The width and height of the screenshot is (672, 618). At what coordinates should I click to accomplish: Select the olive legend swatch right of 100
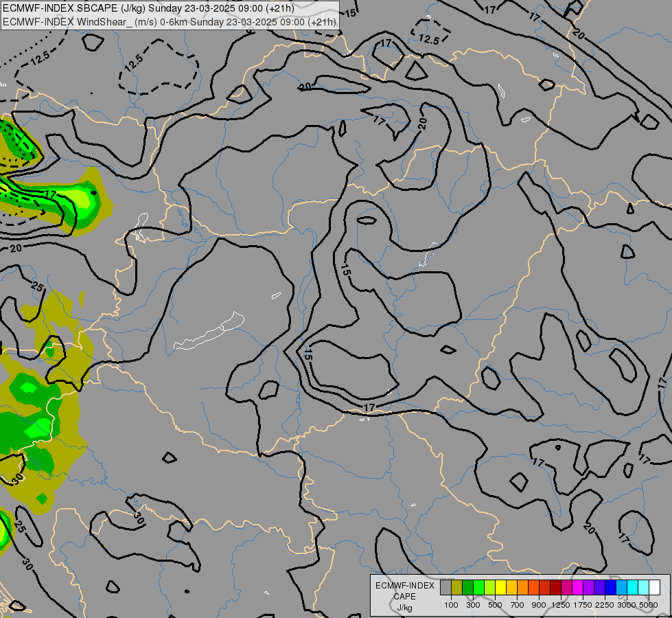pos(457,587)
